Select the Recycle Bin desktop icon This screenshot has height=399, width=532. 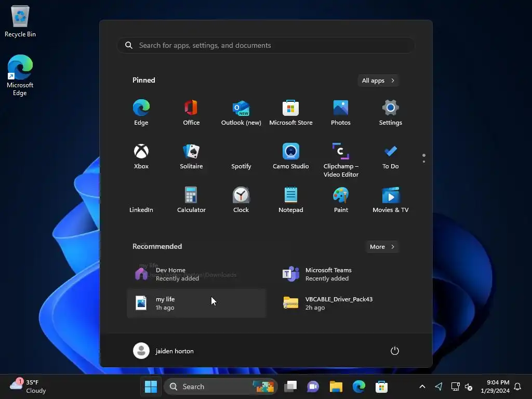[20, 21]
